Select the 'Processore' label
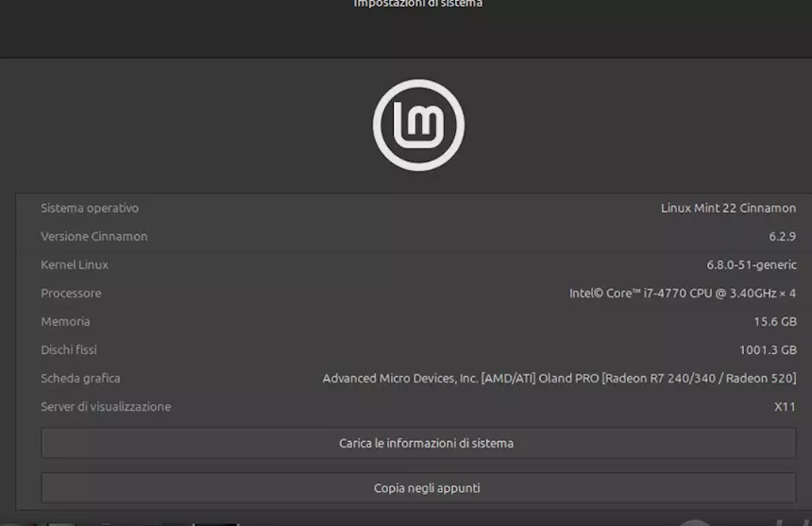 (71, 293)
